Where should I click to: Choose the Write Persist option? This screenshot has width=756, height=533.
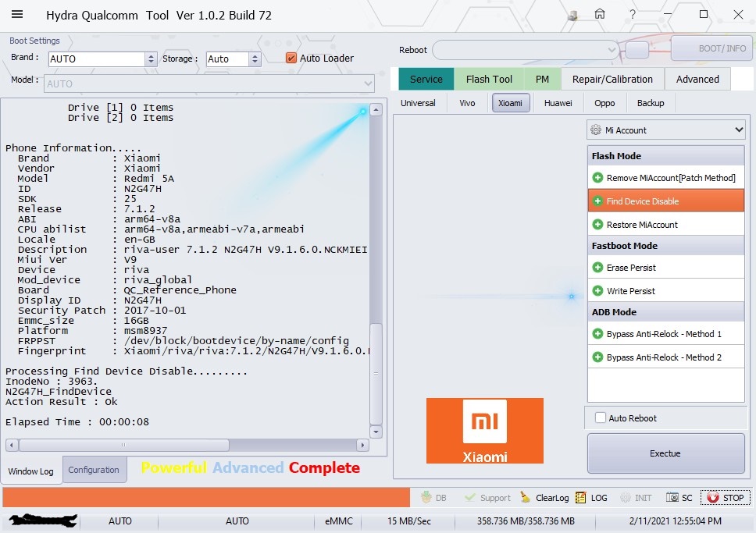point(665,290)
